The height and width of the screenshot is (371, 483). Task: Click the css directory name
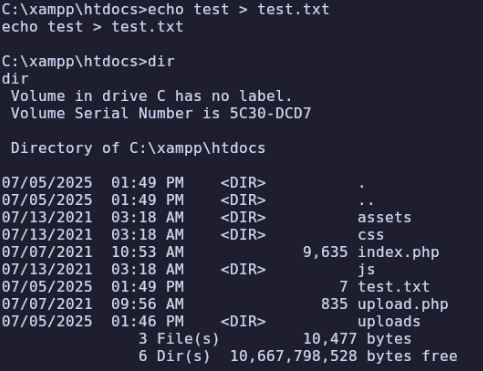tap(371, 235)
